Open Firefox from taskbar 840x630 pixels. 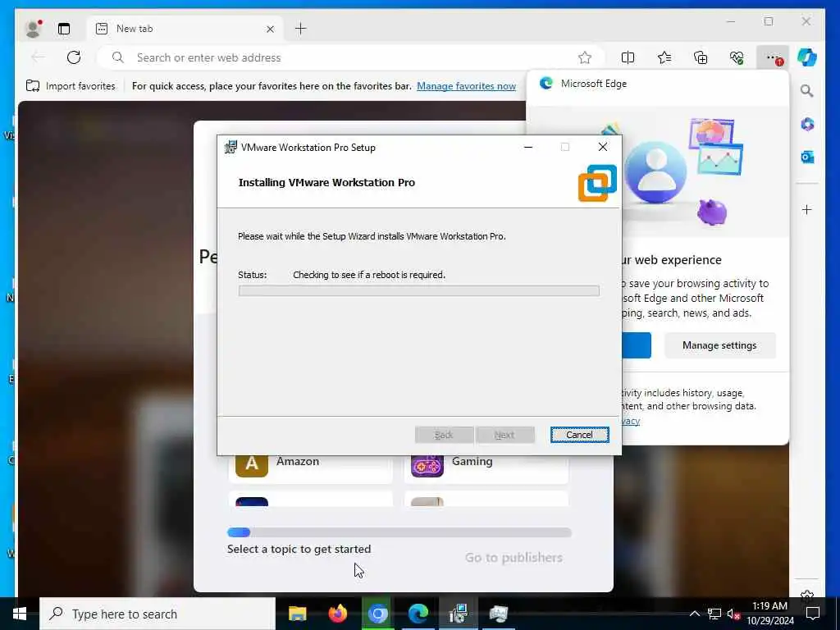click(337, 614)
